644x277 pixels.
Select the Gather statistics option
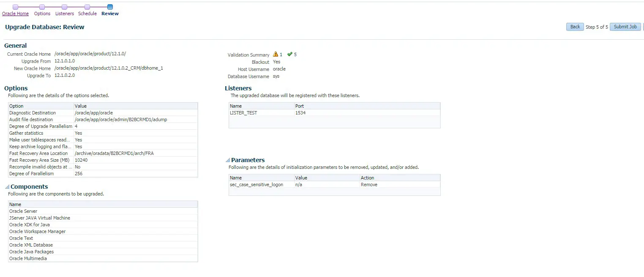pyautogui.click(x=103, y=133)
